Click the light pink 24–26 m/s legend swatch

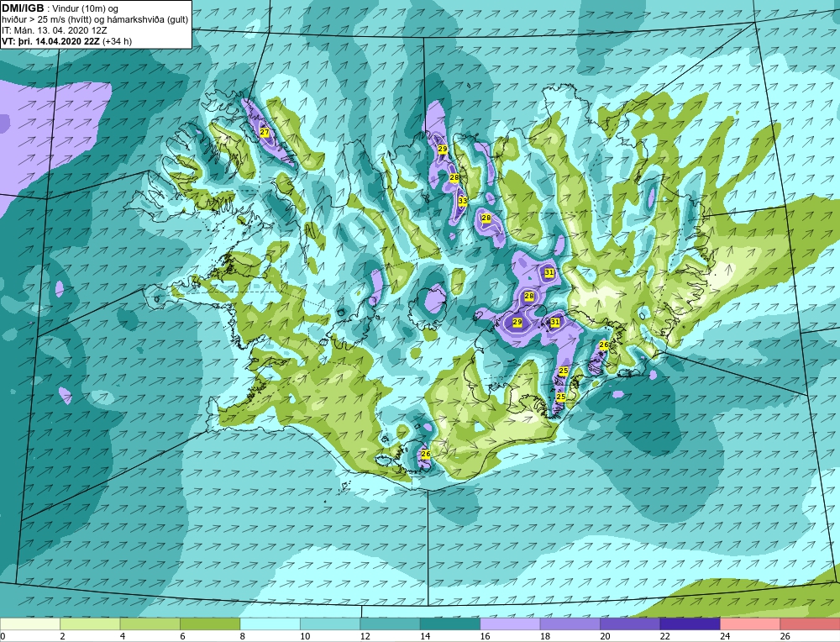click(x=750, y=624)
